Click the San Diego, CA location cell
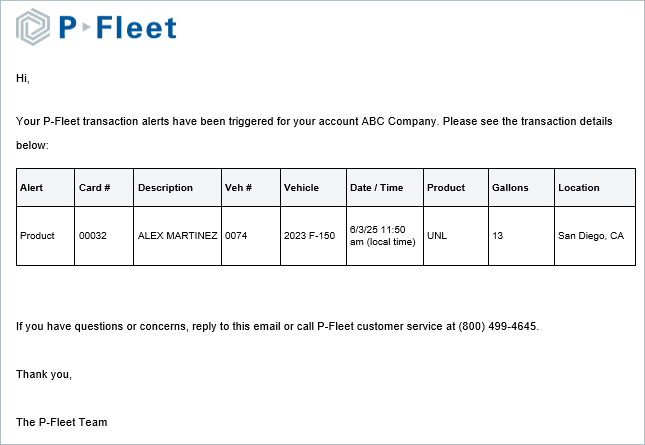 [590, 236]
